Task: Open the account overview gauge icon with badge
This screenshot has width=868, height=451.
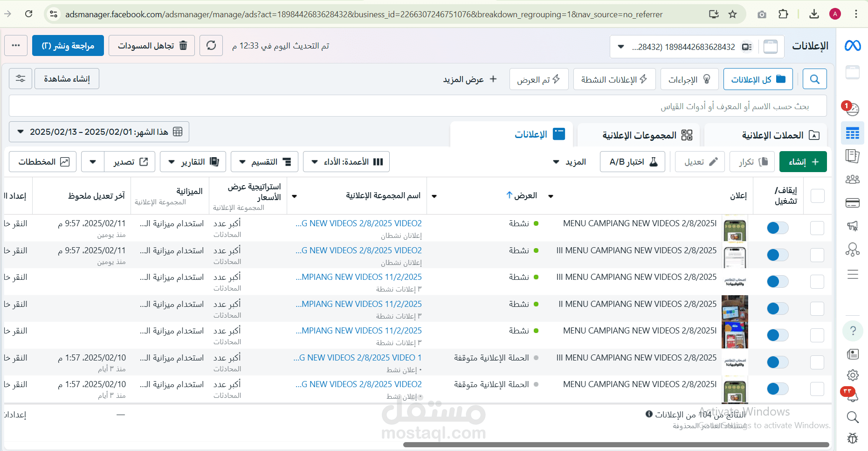Action: click(x=852, y=109)
